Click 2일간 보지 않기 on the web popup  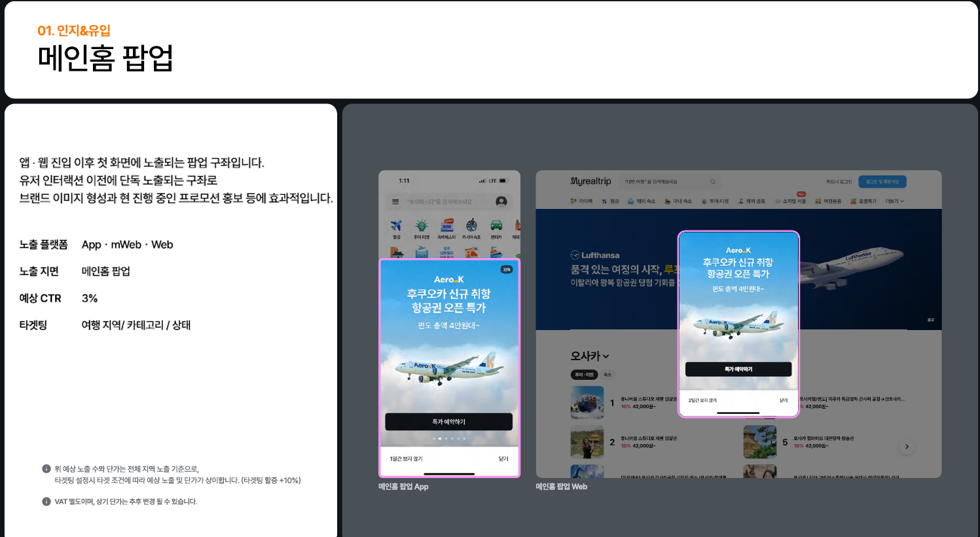tap(702, 400)
